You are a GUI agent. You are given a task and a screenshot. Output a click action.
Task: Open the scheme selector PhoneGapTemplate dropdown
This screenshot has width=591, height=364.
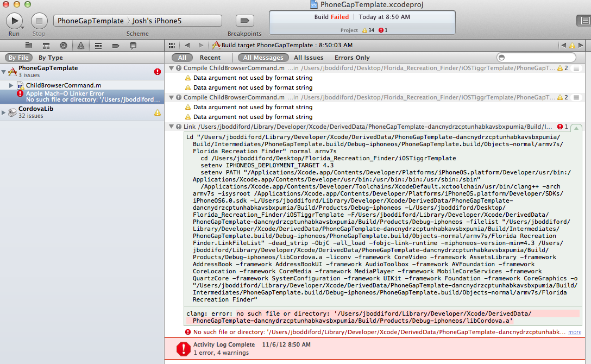pyautogui.click(x=91, y=21)
